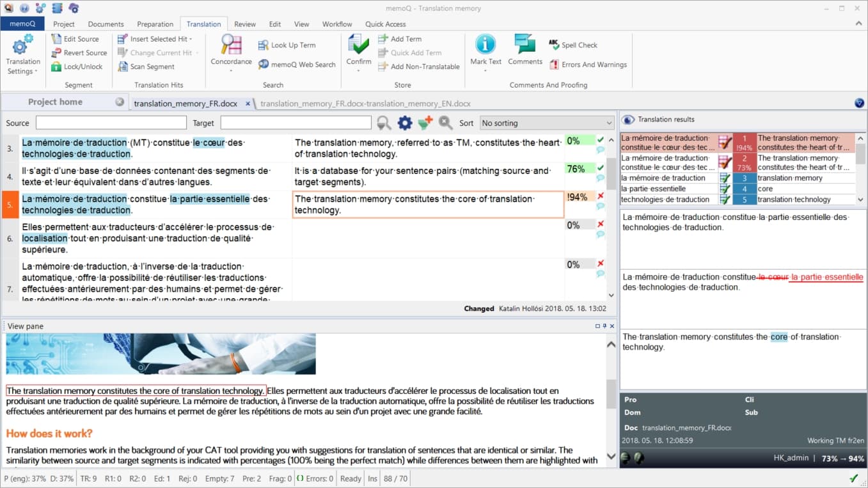Click the green checkmark in status bar corner
Screen dimensions: 868x488
click(x=853, y=478)
